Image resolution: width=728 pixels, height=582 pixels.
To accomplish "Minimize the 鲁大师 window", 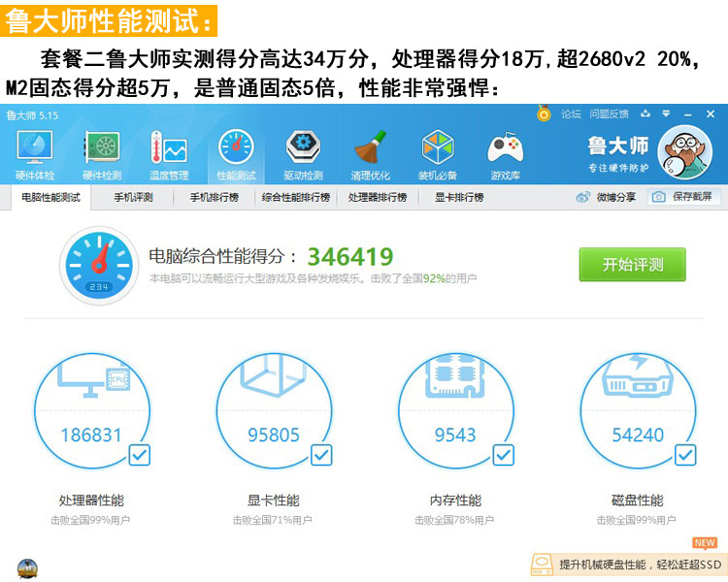I will point(688,114).
